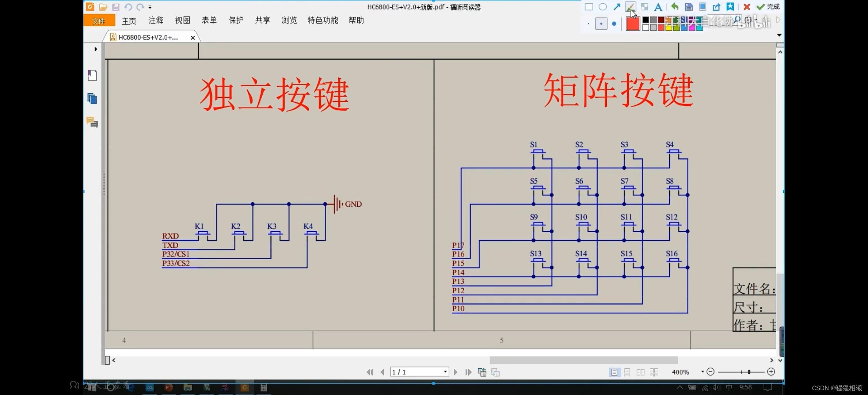Select the largest brush size dot
The height and width of the screenshot is (395, 868).
614,24
